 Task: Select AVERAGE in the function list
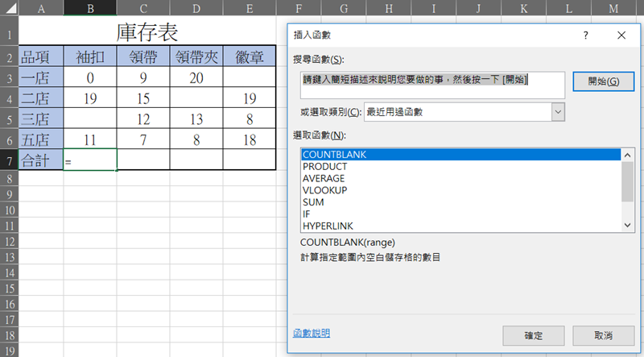click(460, 179)
